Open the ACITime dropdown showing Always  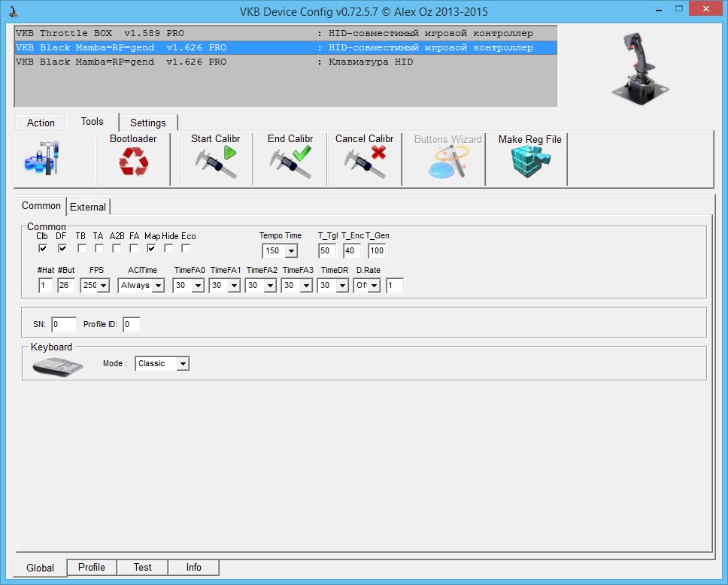[159, 286]
